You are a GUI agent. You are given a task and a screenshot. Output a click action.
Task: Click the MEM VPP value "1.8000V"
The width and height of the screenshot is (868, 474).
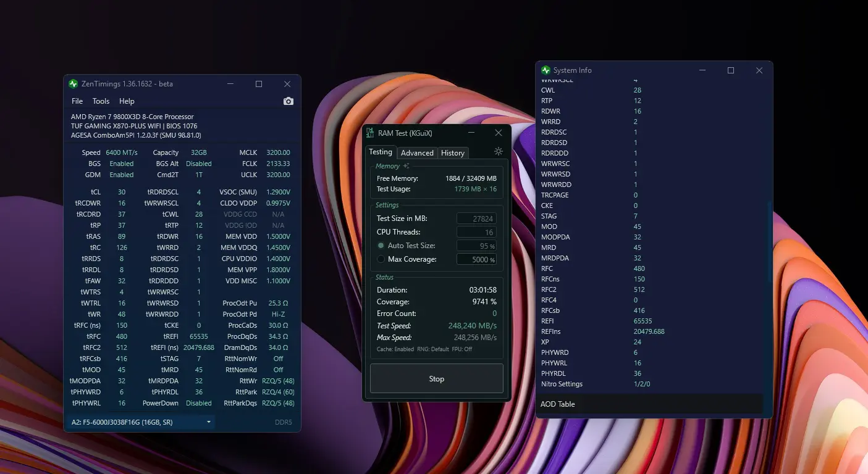[x=278, y=270]
